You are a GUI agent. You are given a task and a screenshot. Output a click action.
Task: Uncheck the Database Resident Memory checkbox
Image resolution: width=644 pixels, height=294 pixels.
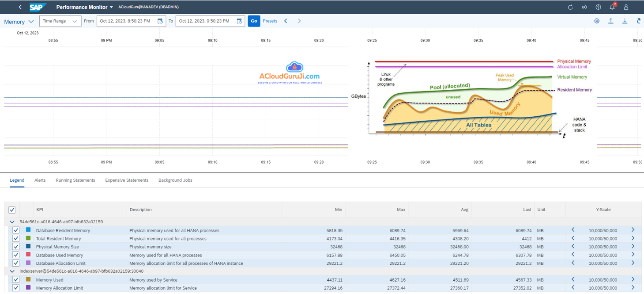[16, 230]
